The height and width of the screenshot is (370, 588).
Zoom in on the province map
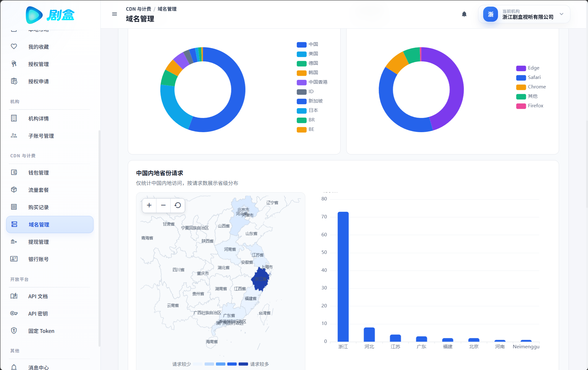point(149,205)
